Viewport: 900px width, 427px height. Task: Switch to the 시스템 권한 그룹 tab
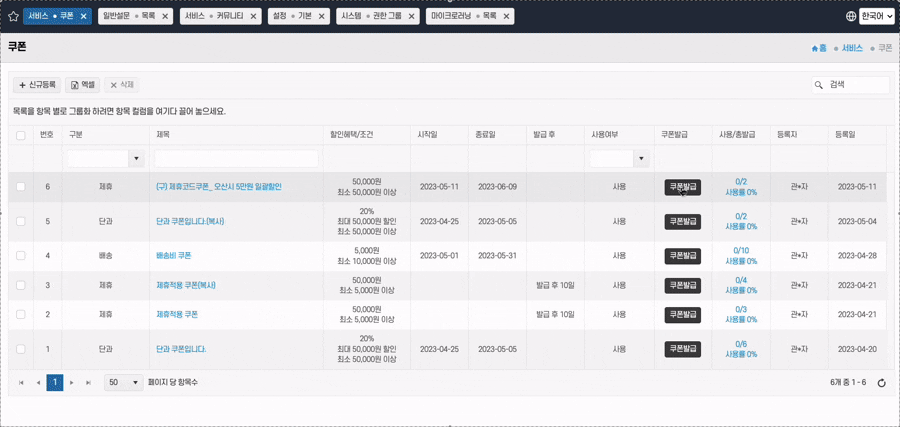370,17
